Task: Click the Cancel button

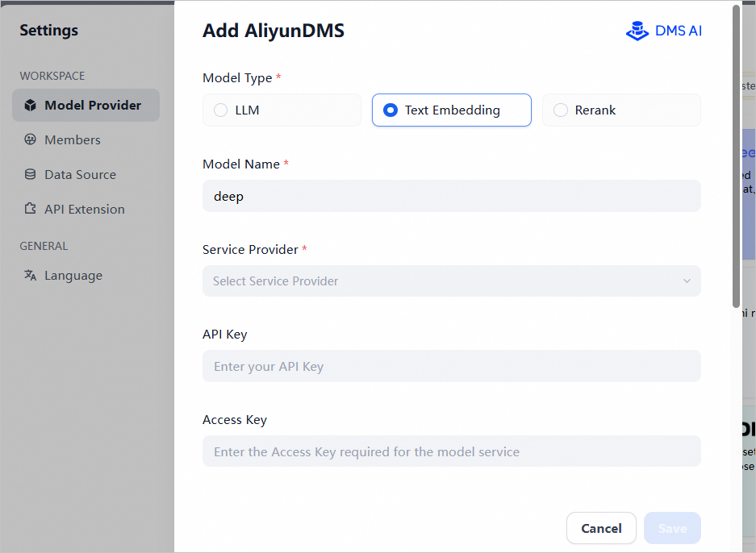Action: pyautogui.click(x=601, y=528)
